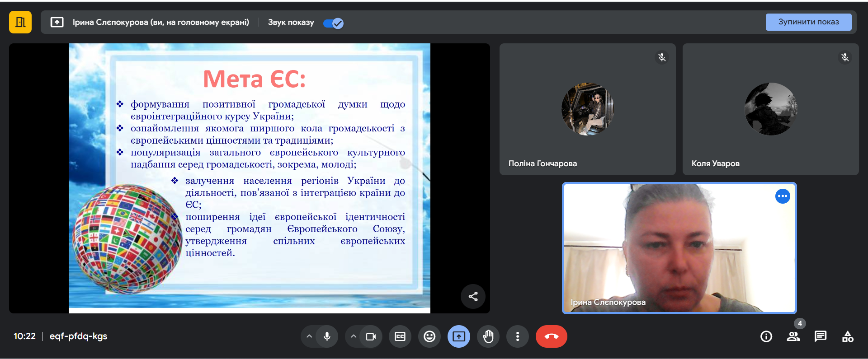This screenshot has width=868, height=359.
Task: Click Зупинити показ to stop presenting
Action: coord(808,22)
